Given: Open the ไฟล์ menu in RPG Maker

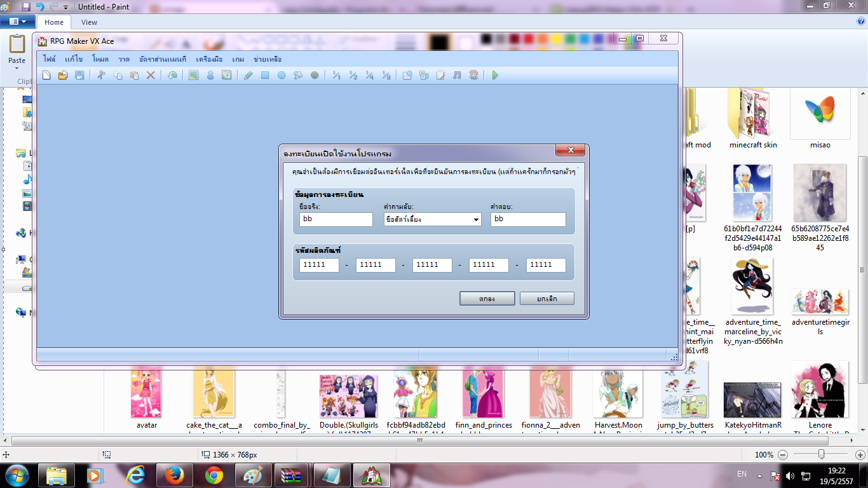Looking at the screenshot, I should click(49, 59).
